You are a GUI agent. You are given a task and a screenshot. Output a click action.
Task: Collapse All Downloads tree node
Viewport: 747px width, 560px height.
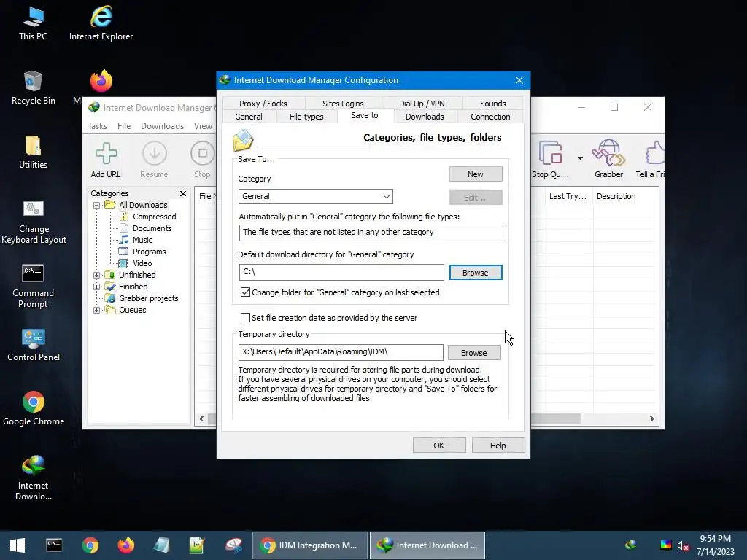tap(97, 205)
